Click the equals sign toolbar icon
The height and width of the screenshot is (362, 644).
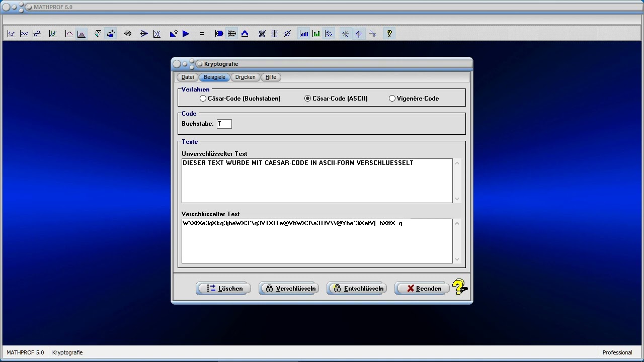202,34
